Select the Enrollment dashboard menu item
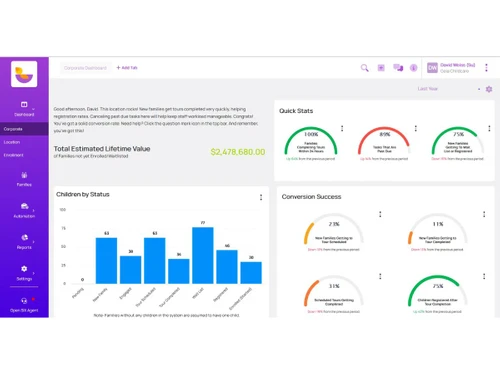The image size is (500, 375). (x=24, y=155)
